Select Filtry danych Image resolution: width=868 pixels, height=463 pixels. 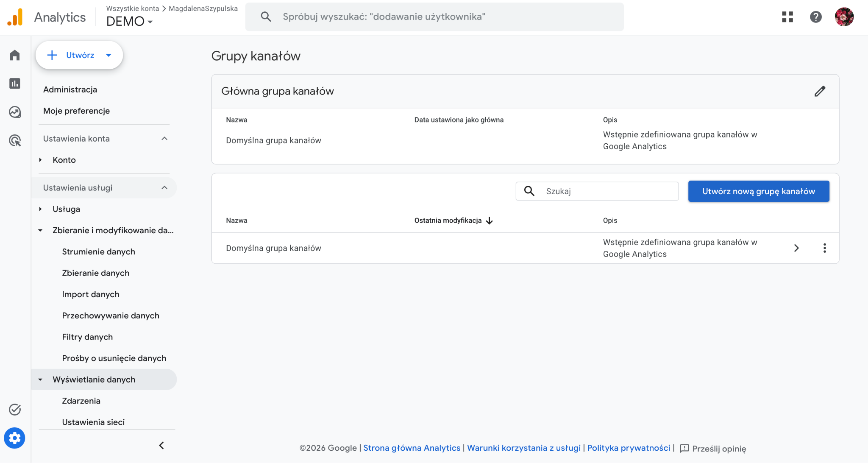[87, 337]
